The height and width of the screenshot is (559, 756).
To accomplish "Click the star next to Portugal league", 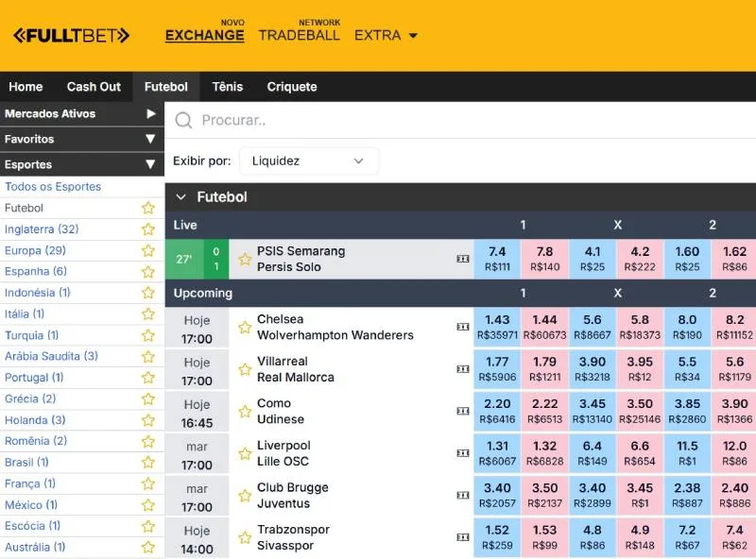I will 146,377.
